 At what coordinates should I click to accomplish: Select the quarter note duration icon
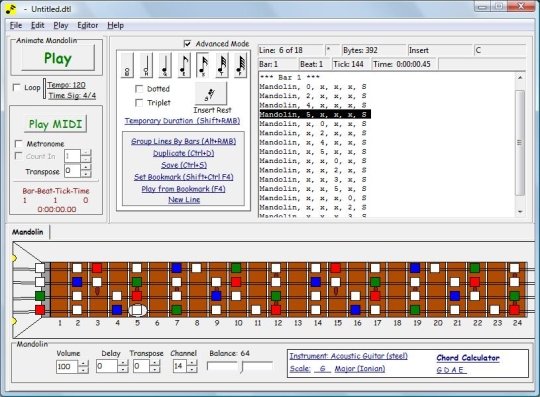click(165, 65)
